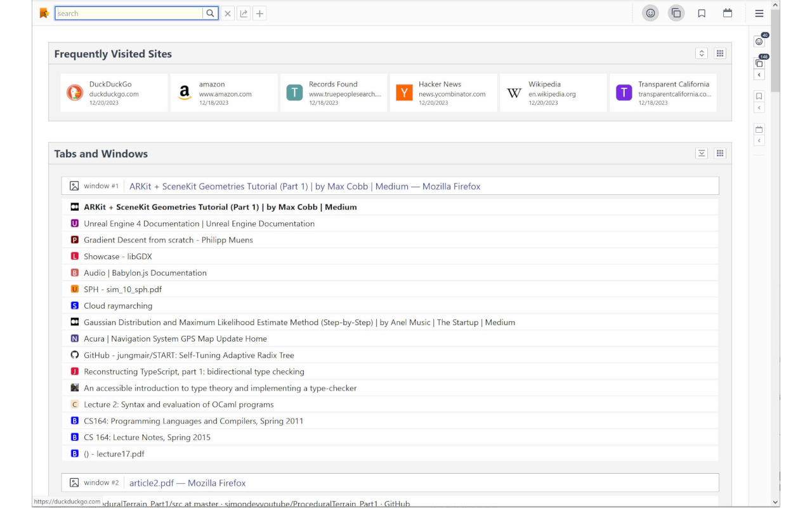Viewport: 812px width, 508px height.
Task: Switch Tabs and Windows to grid view
Action: pos(720,153)
